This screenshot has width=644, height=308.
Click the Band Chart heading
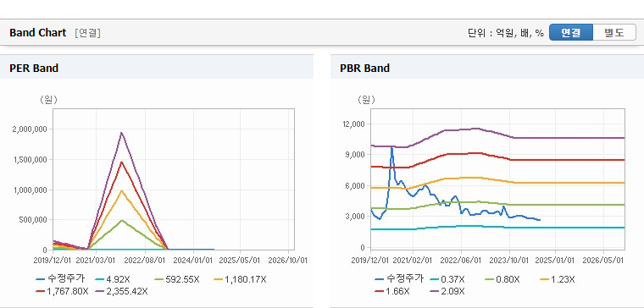coord(38,33)
